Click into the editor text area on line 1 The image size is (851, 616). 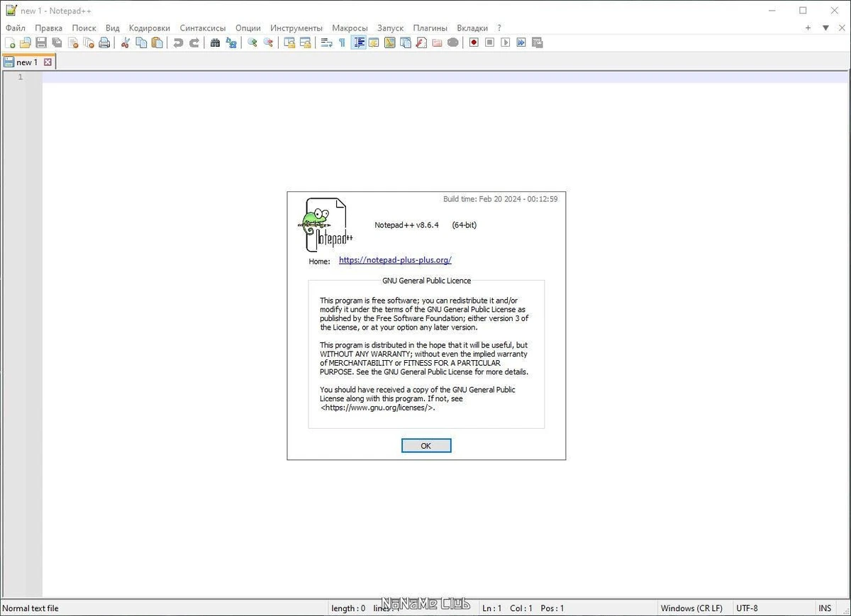(445, 77)
